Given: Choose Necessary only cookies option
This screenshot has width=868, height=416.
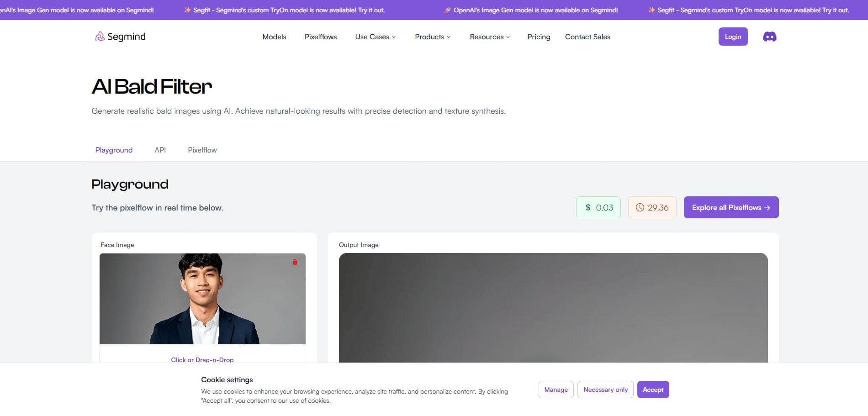Looking at the screenshot, I should [605, 390].
